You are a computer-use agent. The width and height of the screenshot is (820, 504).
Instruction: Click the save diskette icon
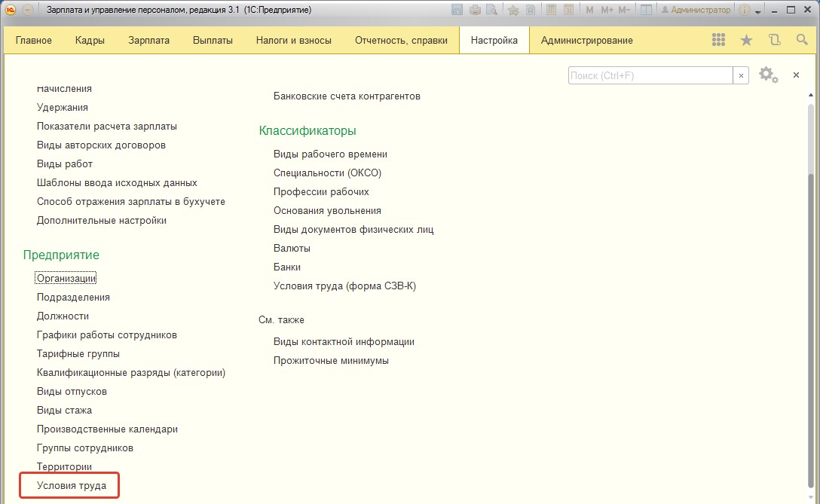point(457,10)
